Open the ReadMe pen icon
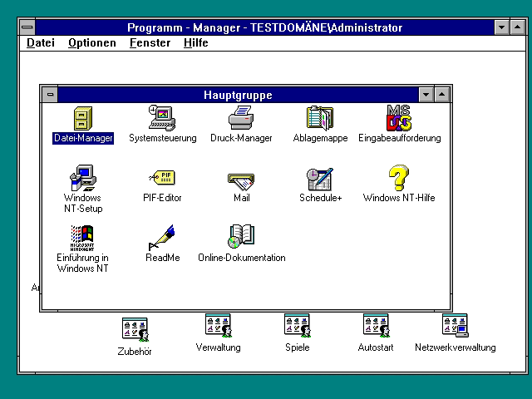Screen dimensions: 532x399 [x=162, y=238]
